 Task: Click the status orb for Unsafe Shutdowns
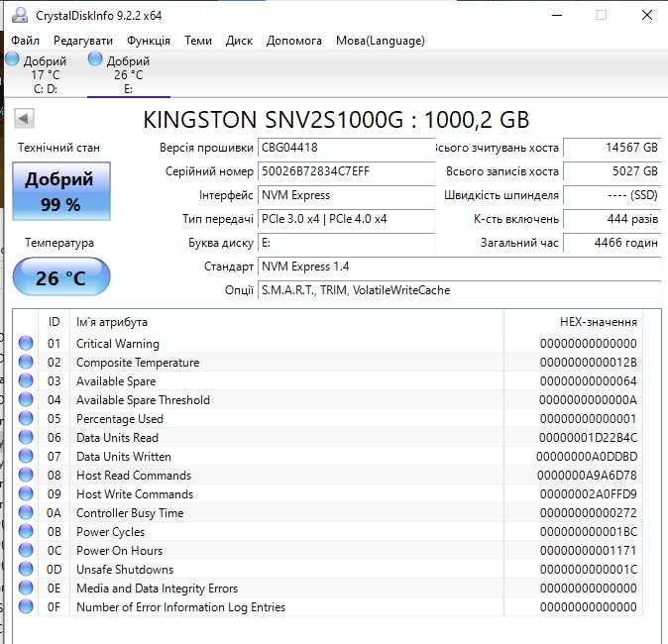tap(26, 569)
